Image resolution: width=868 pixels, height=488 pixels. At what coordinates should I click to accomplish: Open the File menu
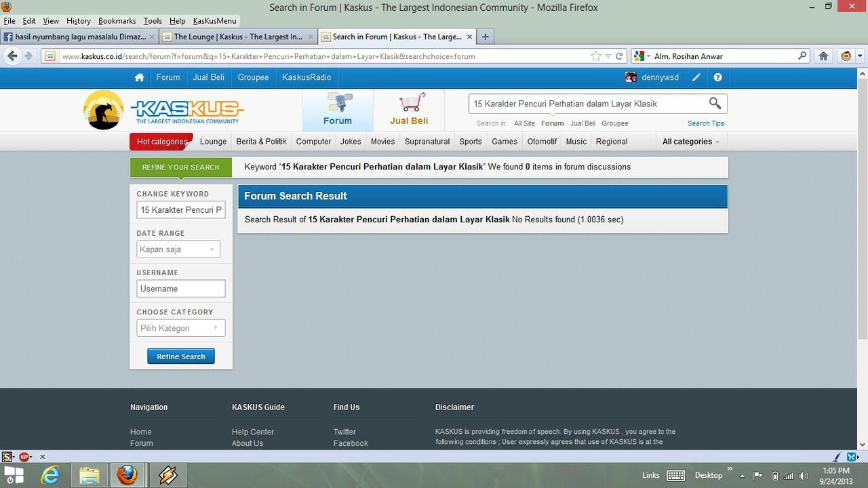click(9, 21)
